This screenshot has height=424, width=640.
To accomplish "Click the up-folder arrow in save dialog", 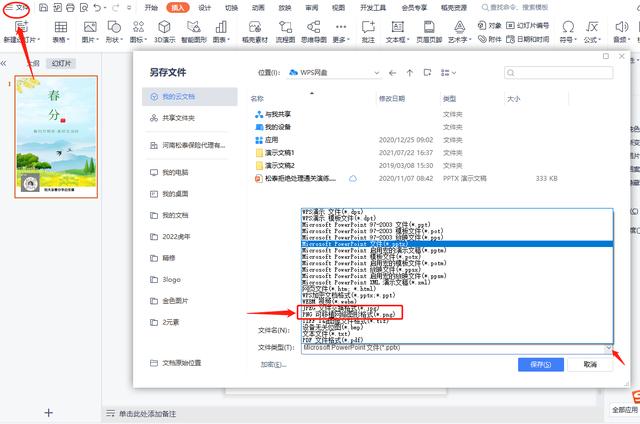I will point(410,73).
